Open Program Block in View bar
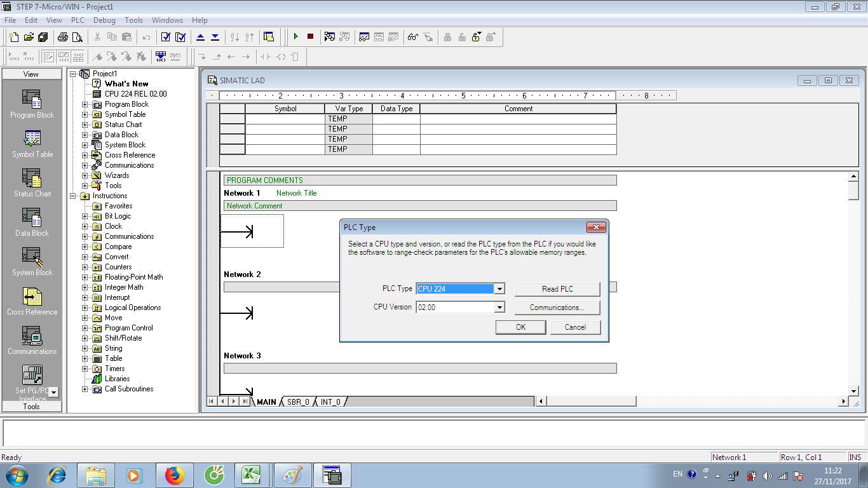Image resolution: width=868 pixels, height=488 pixels. click(x=32, y=104)
